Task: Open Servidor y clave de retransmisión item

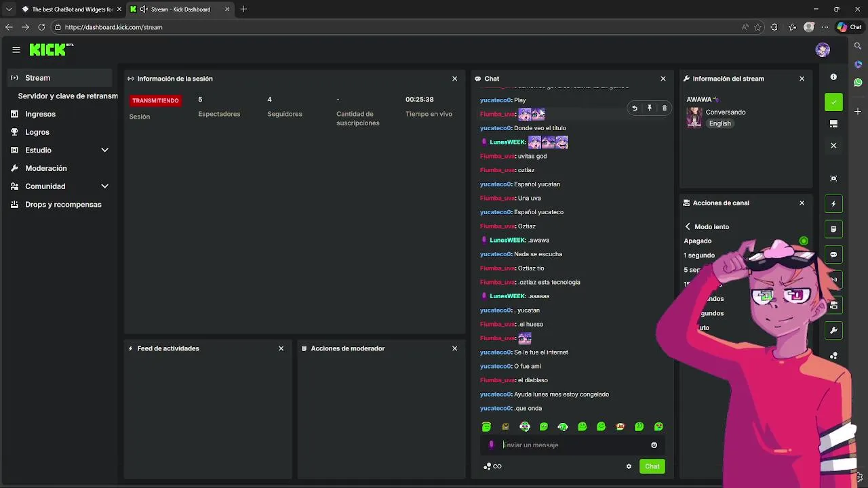Action: pyautogui.click(x=68, y=96)
